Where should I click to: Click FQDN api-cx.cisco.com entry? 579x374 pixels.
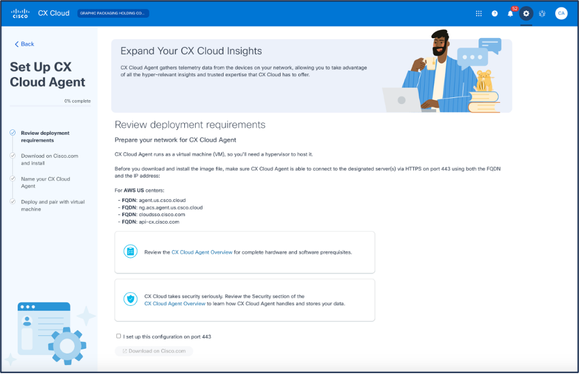click(150, 222)
